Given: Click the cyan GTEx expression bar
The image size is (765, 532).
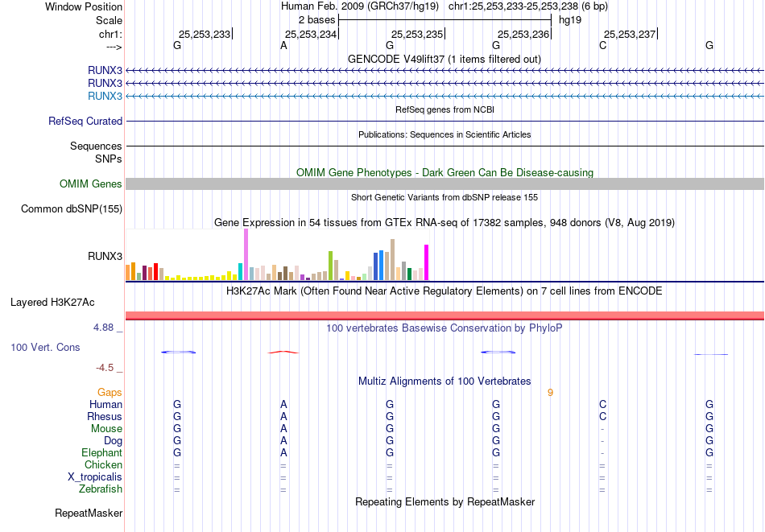Looking at the screenshot, I should (240, 271).
